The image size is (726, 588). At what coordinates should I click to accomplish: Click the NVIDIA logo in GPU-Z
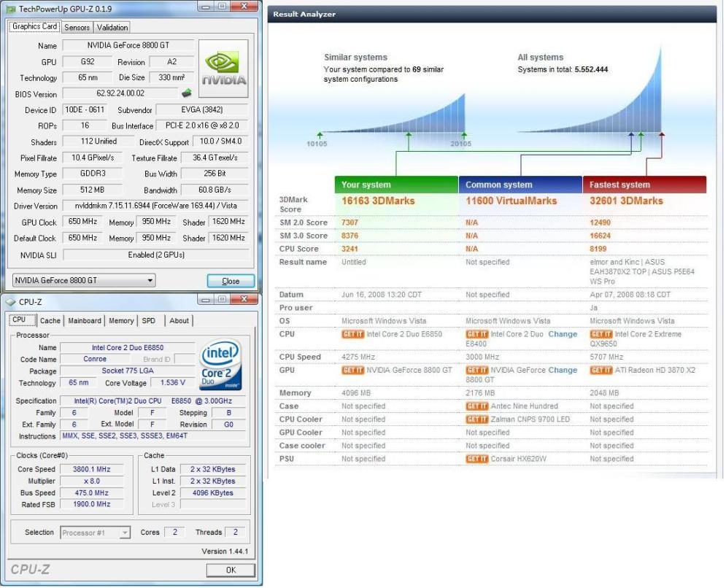click(x=223, y=68)
